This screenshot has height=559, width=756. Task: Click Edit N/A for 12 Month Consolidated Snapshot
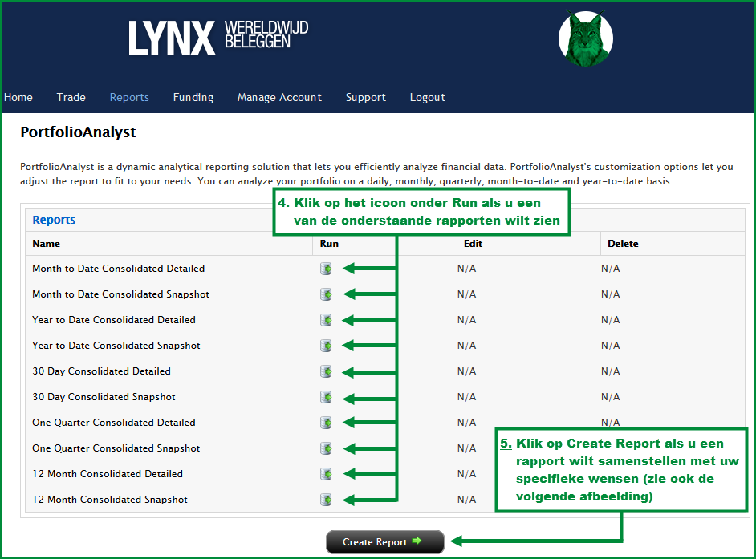(x=467, y=500)
